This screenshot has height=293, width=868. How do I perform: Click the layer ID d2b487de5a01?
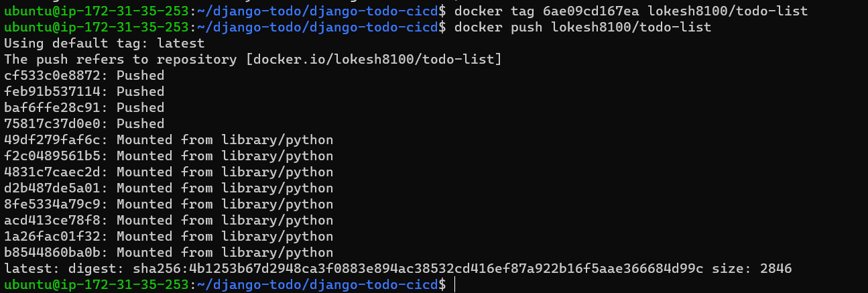coord(56,188)
